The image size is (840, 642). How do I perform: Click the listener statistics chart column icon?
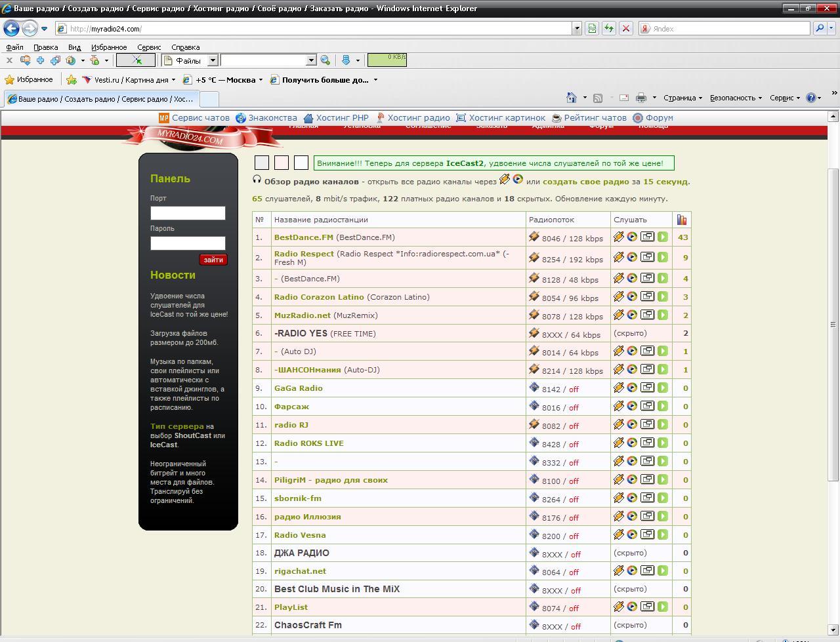[x=682, y=220]
